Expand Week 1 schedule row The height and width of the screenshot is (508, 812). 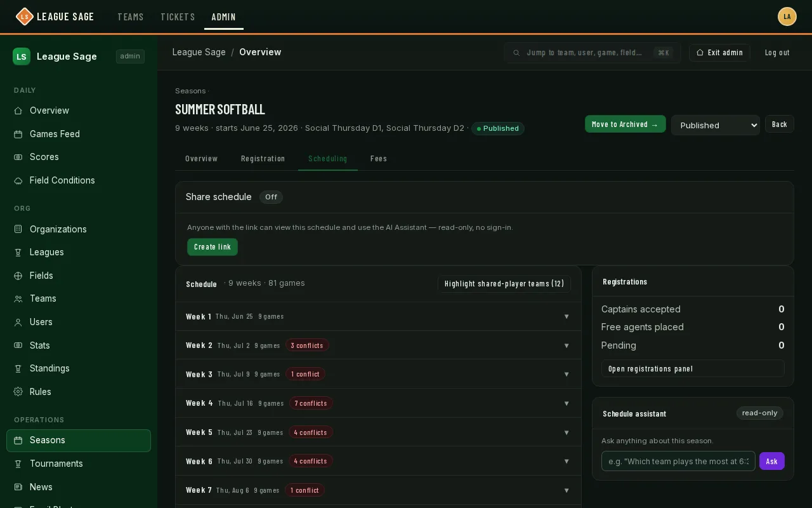tap(378, 316)
